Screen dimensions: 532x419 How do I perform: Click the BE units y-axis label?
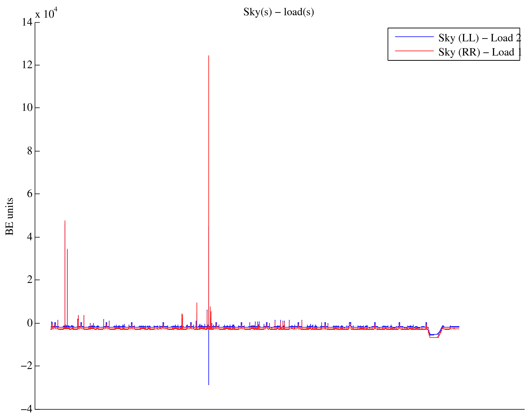pos(9,216)
